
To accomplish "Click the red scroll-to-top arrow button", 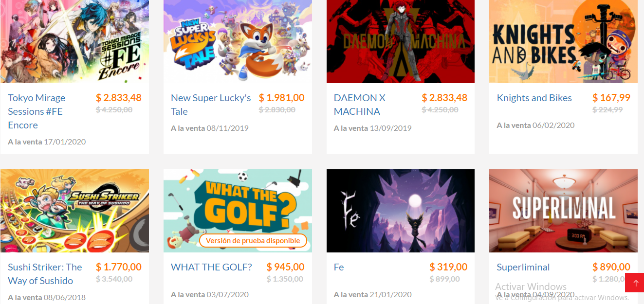I will coord(634,283).
